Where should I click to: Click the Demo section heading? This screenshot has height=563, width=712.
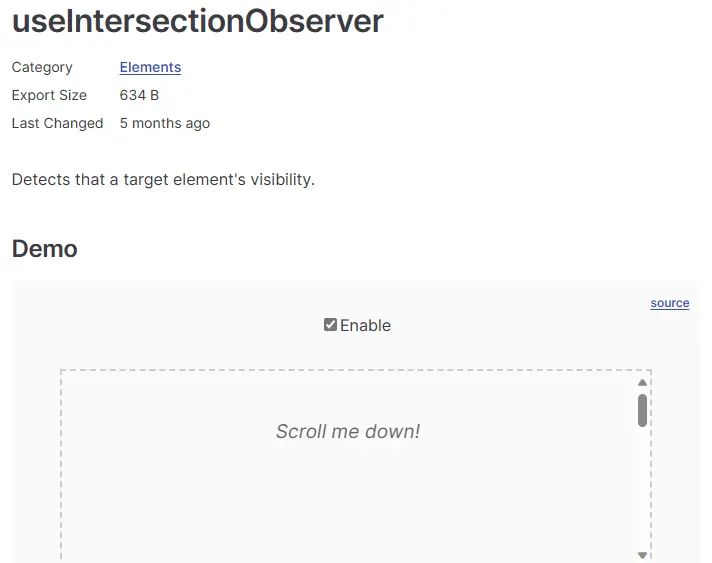(x=45, y=249)
